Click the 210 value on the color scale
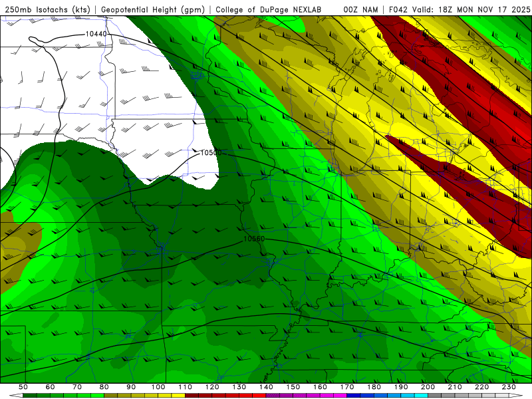This screenshot has height=399, width=532. coord(455,387)
